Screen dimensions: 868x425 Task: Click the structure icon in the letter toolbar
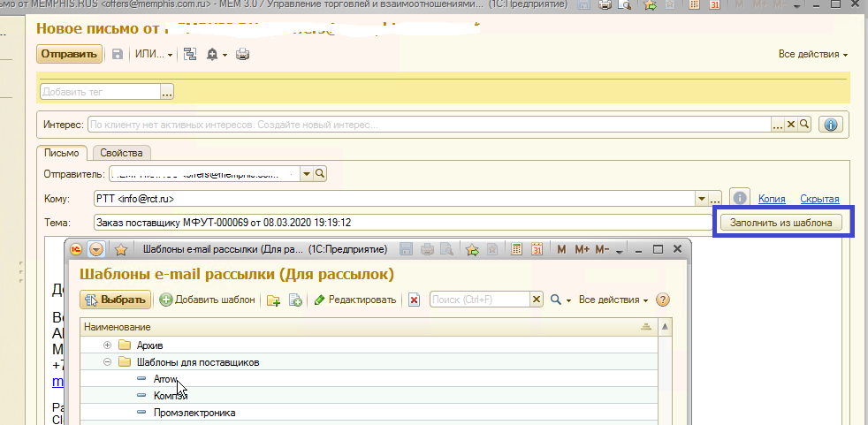point(189,54)
